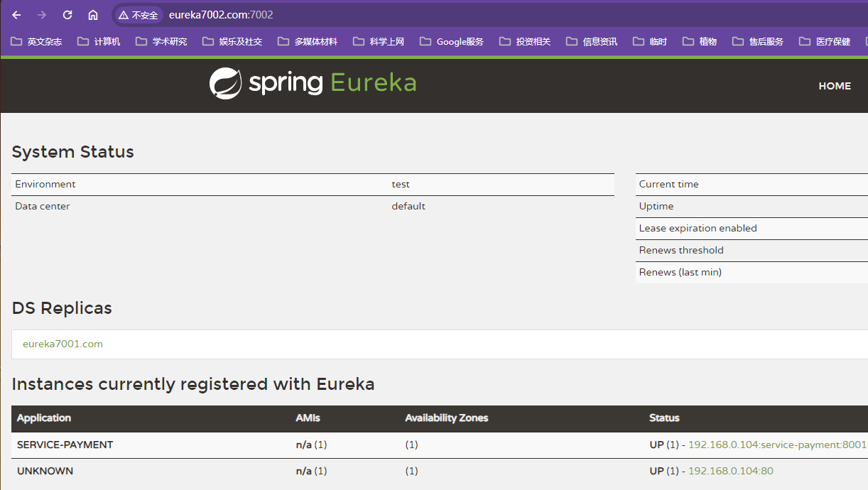Follow the 192.168.0.104:80 instance link
This screenshot has width=868, height=490.
[x=730, y=471]
